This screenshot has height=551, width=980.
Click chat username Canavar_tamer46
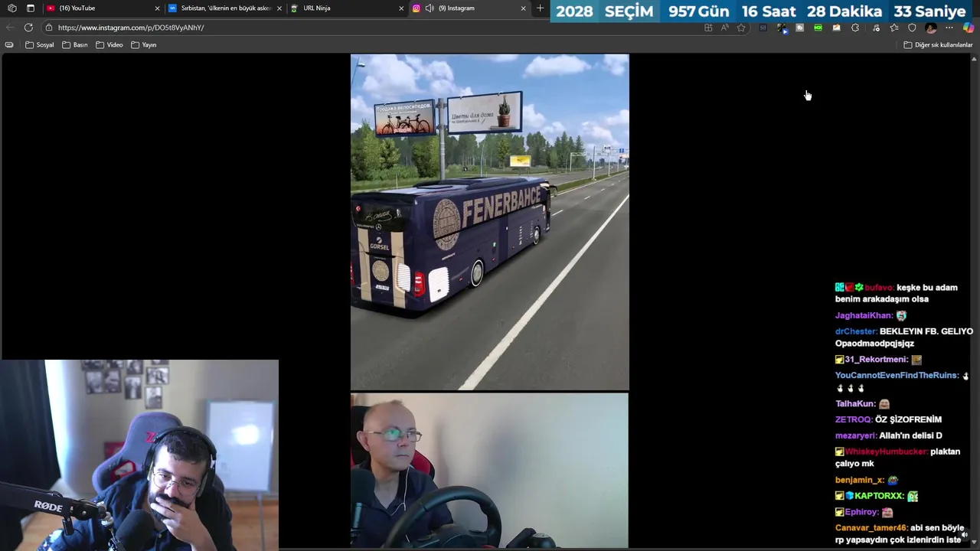click(x=871, y=528)
